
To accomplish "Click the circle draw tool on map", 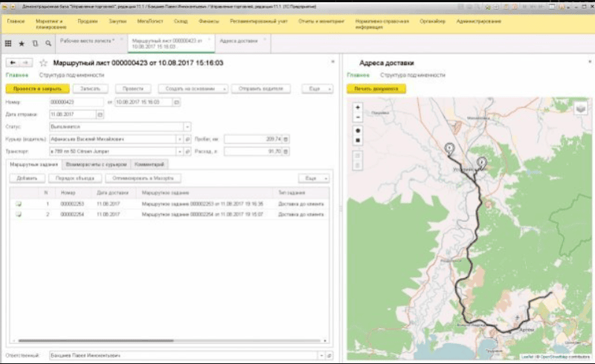I will click(x=358, y=130).
